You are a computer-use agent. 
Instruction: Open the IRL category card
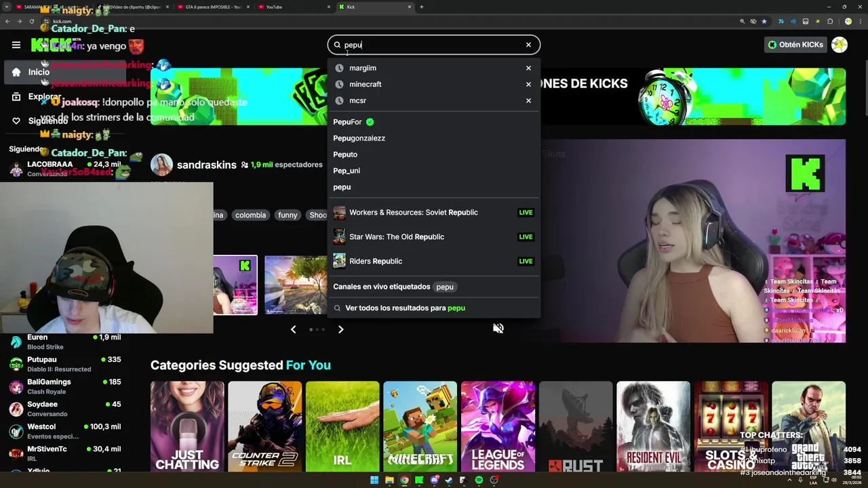click(342, 426)
